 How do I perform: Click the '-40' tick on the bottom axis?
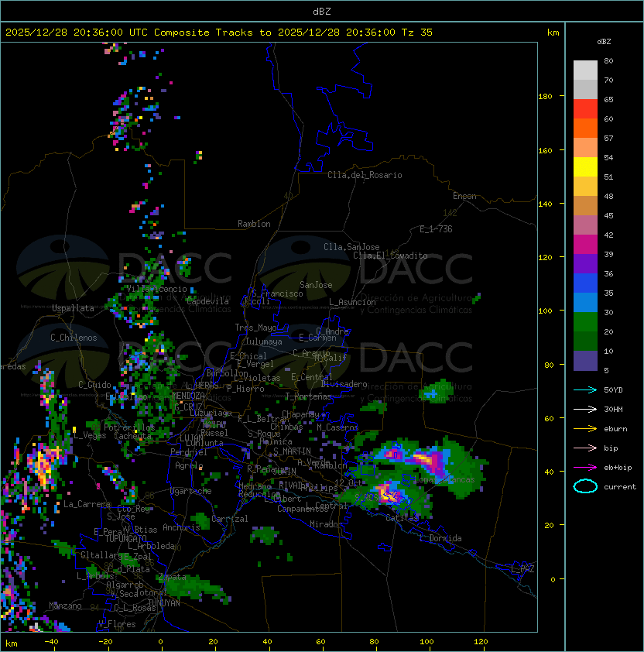pos(51,642)
